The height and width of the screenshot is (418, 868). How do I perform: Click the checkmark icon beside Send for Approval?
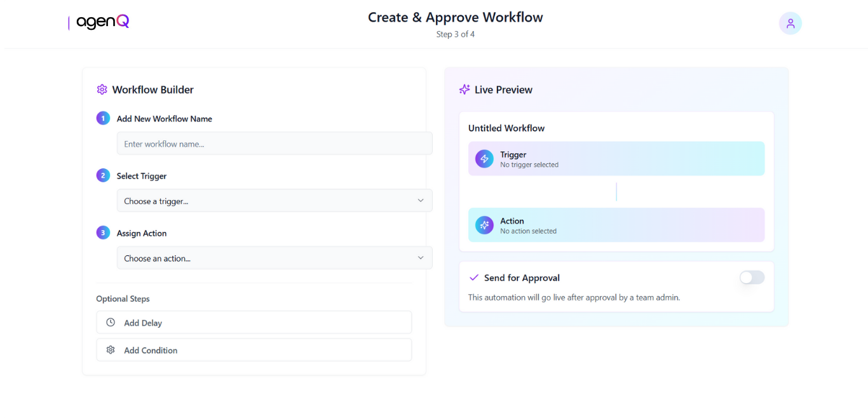[473, 278]
